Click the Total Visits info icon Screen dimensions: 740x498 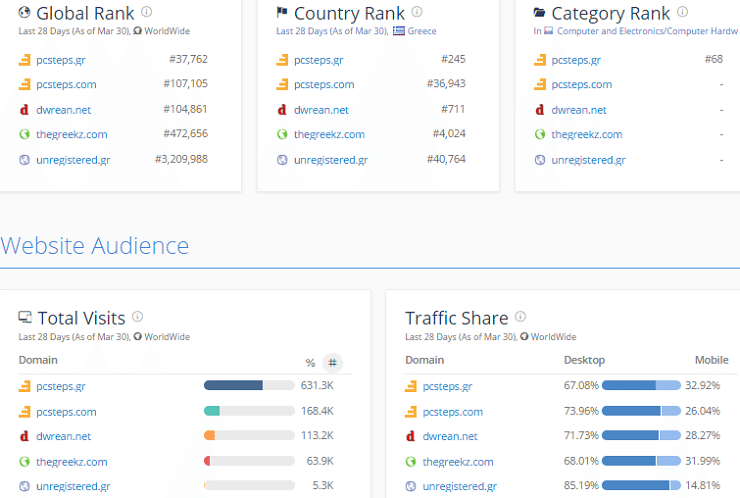point(137,316)
